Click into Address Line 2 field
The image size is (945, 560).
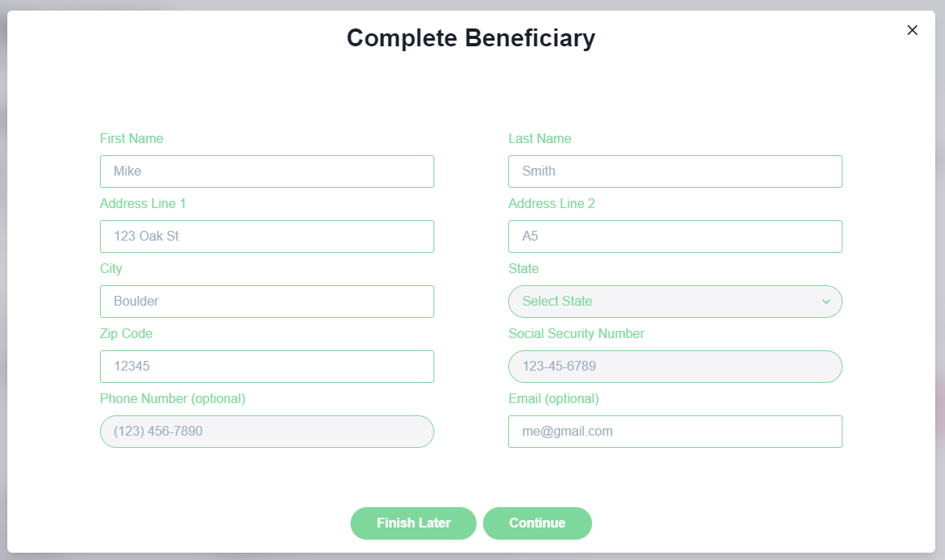point(675,237)
